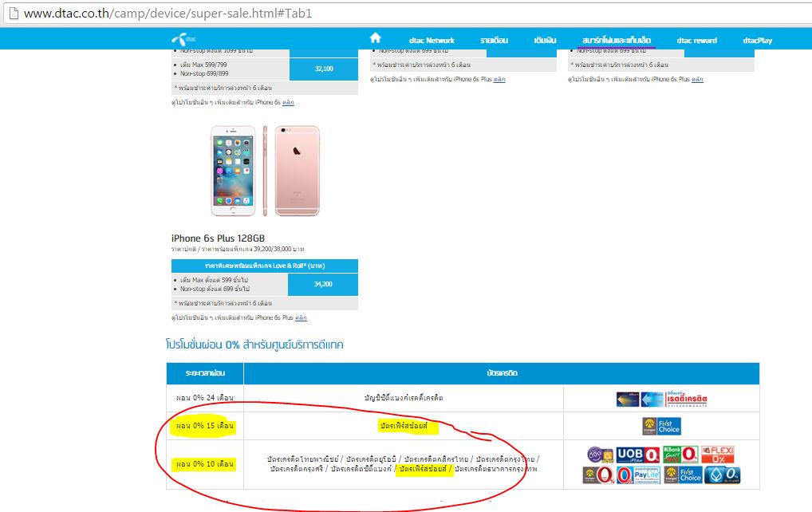Click the Citibank Ready Credit logo

(x=661, y=399)
